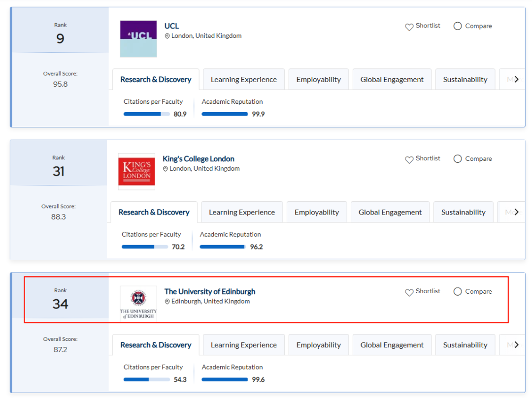Open King's College Research & Discovery tab
Screen dimensions: 532x399
click(154, 212)
